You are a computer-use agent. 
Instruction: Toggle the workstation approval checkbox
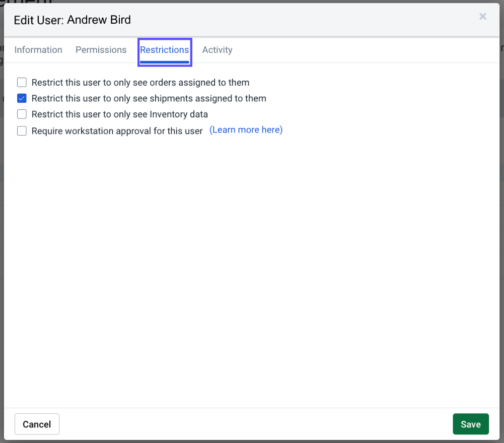[x=22, y=131]
